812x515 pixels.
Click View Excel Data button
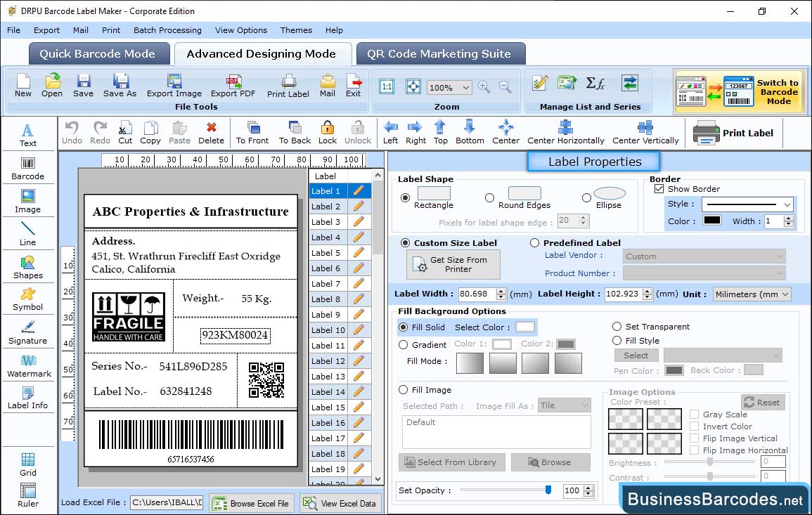point(340,503)
